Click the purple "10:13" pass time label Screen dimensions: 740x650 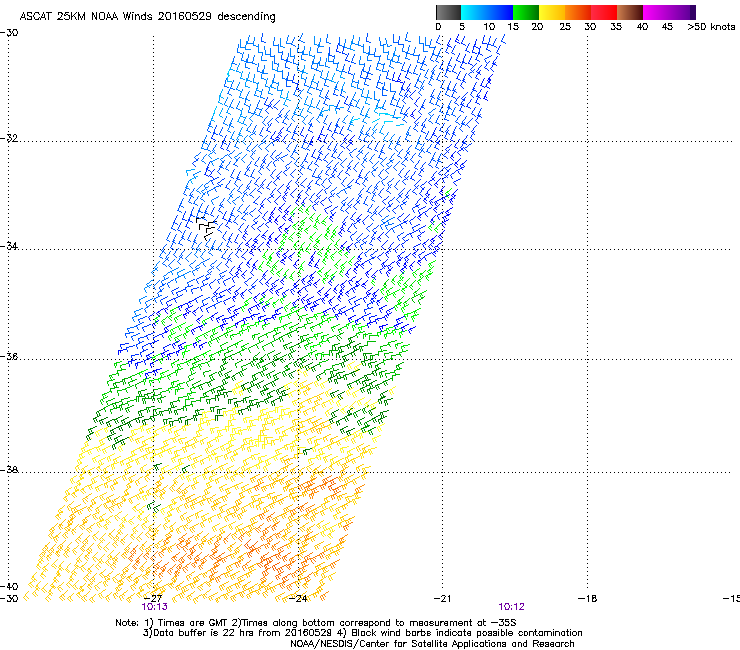pyautogui.click(x=154, y=607)
